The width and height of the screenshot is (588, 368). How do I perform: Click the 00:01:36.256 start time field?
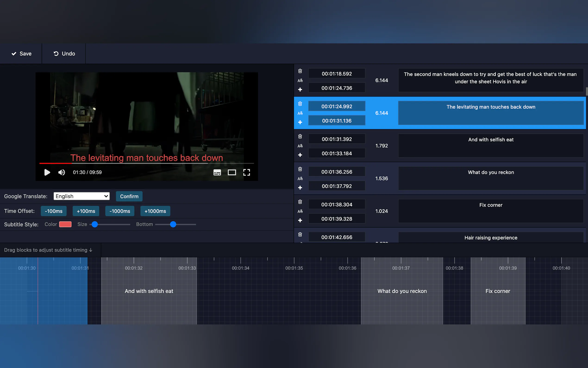(x=337, y=172)
